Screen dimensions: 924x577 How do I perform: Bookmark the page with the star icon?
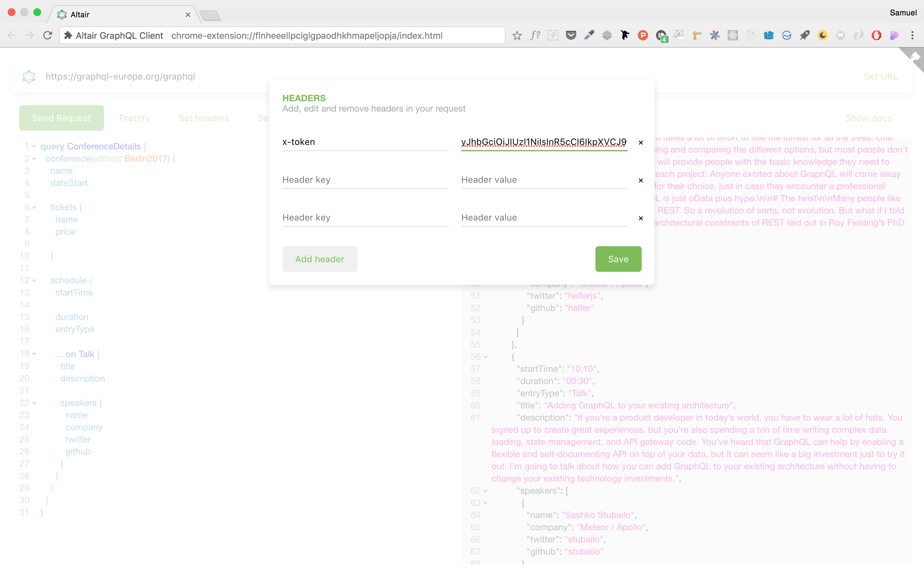(x=518, y=35)
